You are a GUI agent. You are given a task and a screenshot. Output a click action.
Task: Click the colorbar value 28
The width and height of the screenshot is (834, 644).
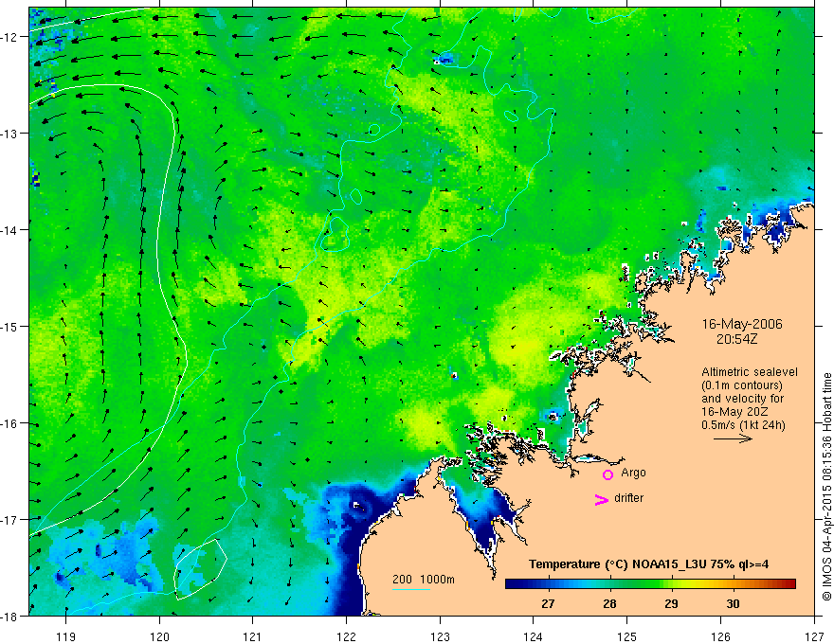[x=609, y=603]
